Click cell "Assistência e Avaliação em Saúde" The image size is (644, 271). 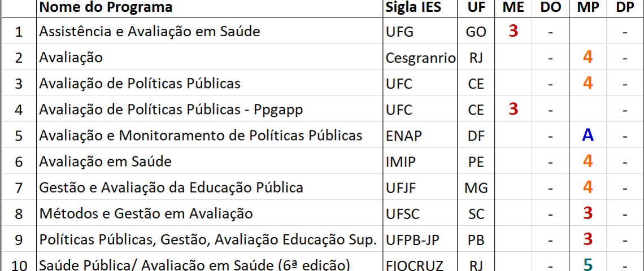coord(210,31)
